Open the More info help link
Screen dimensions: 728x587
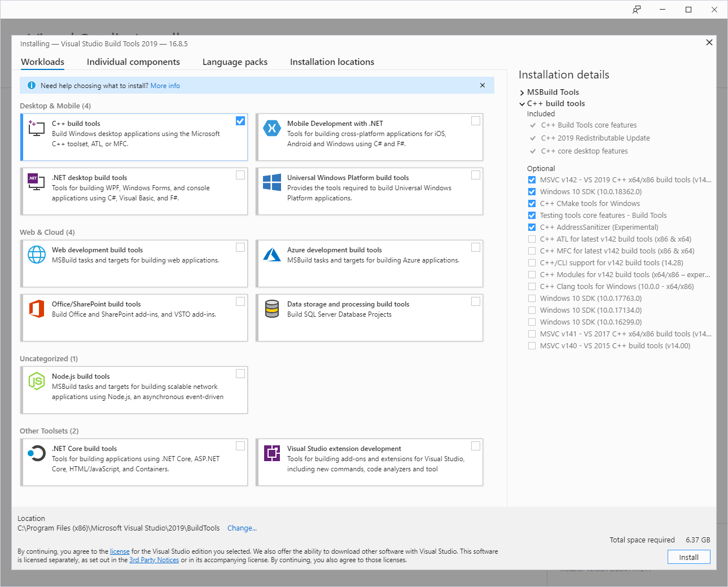click(x=165, y=86)
